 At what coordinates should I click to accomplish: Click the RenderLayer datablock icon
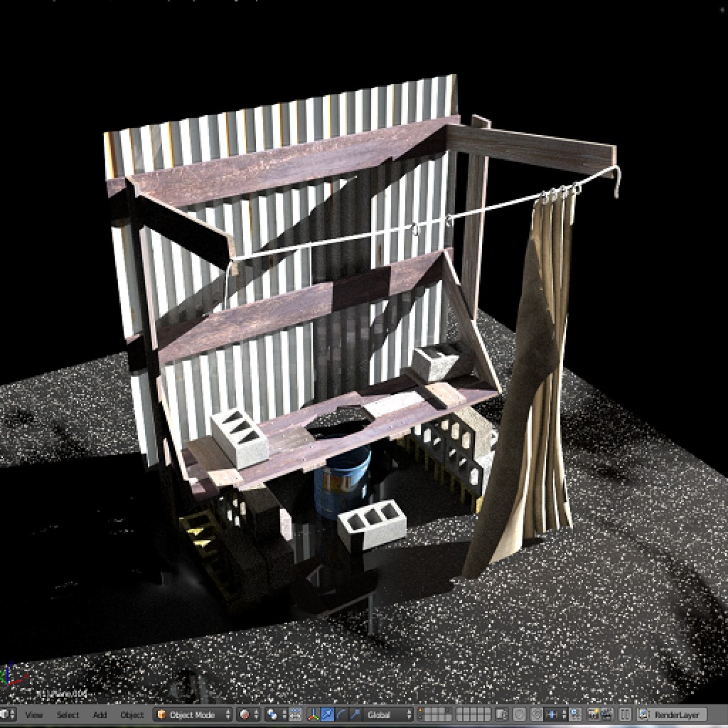click(x=644, y=715)
